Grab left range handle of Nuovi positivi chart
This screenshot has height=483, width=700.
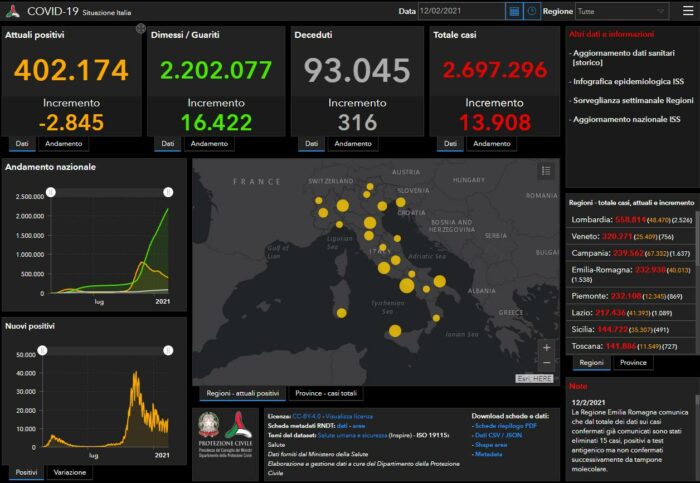(42, 350)
